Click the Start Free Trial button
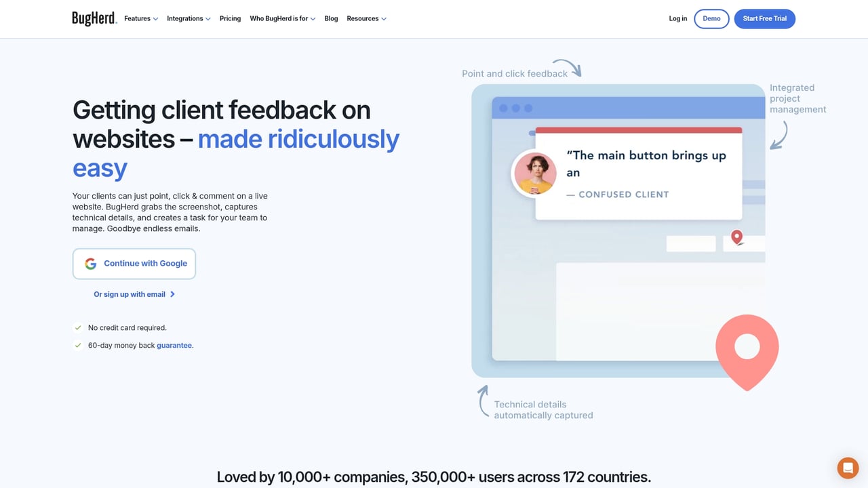 764,18
